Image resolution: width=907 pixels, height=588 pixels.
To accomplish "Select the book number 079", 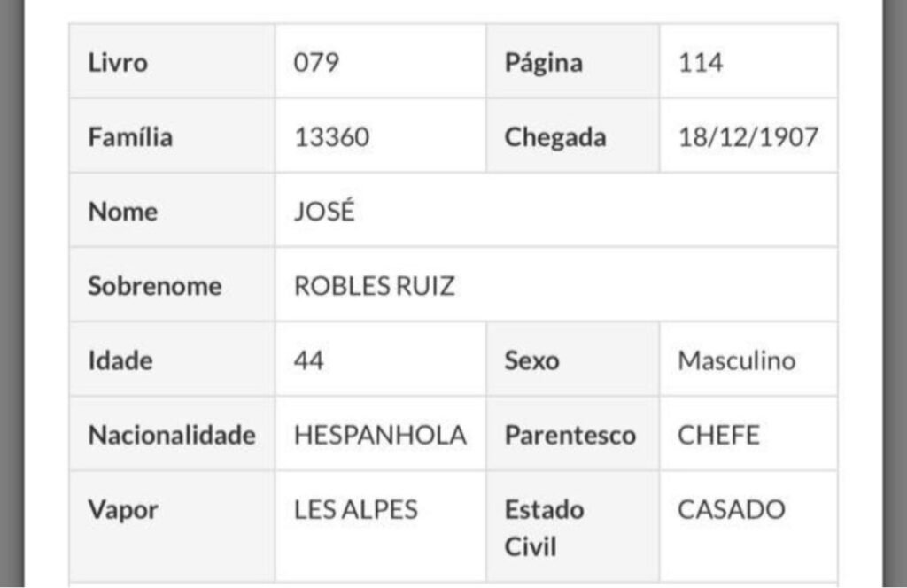I will (x=316, y=63).
